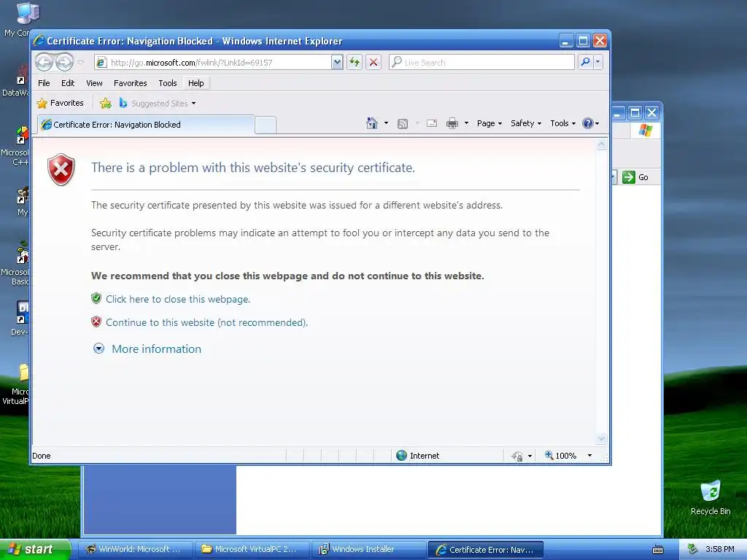Click the Live Search box

481,63
